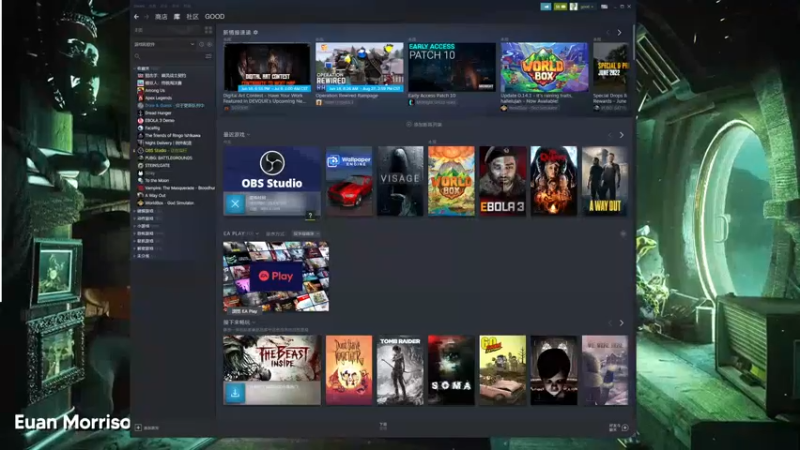This screenshot has width=800, height=450.
Task: Open the recent games shelf title dropdown
Action: 237,135
